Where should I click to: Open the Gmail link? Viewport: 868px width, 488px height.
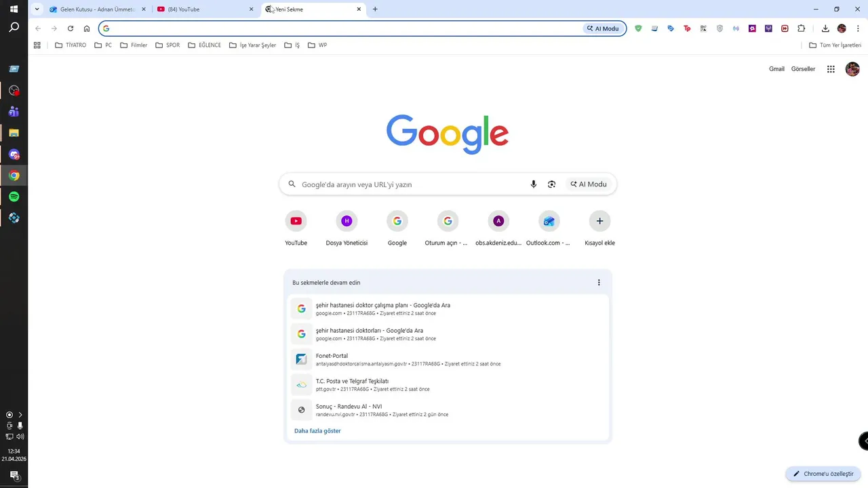pos(776,69)
